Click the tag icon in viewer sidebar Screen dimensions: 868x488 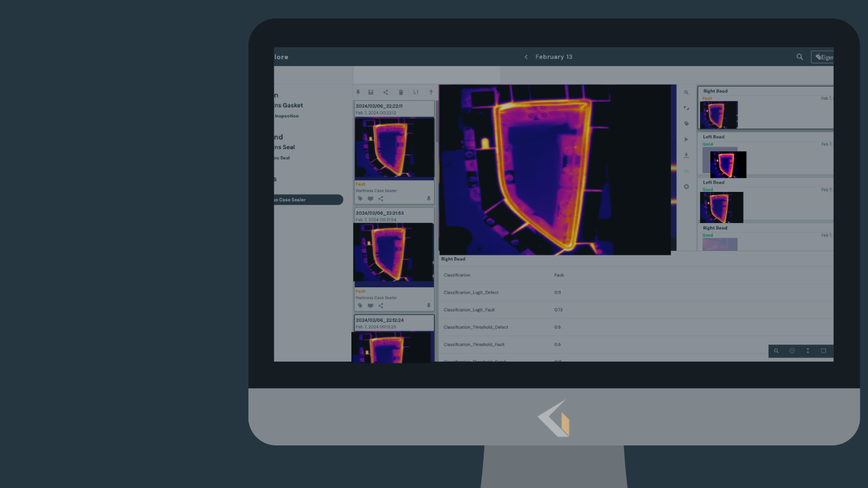pyautogui.click(x=686, y=124)
